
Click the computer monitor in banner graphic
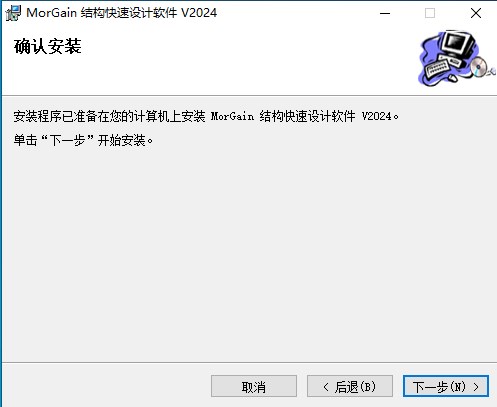(457, 45)
